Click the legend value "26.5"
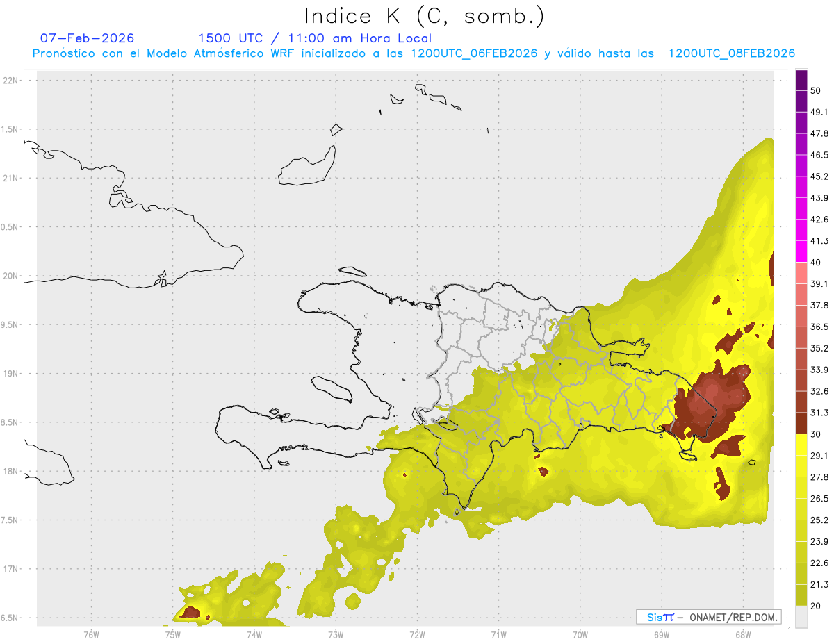The width and height of the screenshot is (834, 644). point(819,499)
